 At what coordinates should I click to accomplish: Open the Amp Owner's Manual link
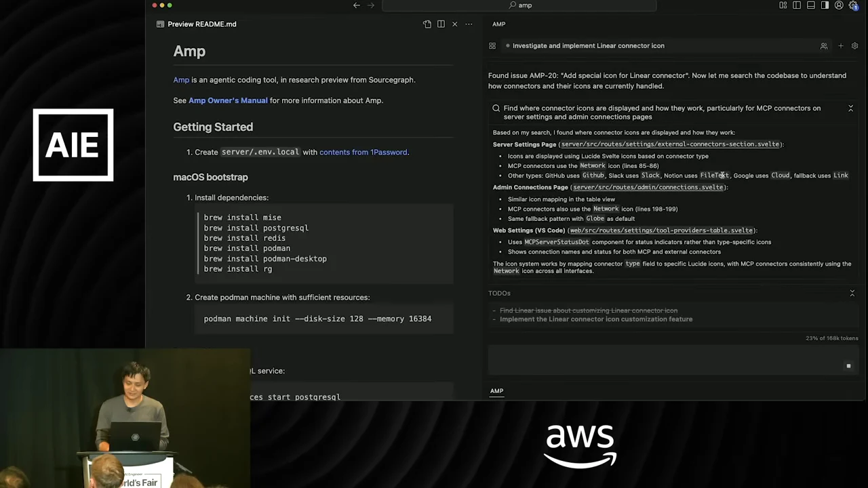(x=228, y=100)
